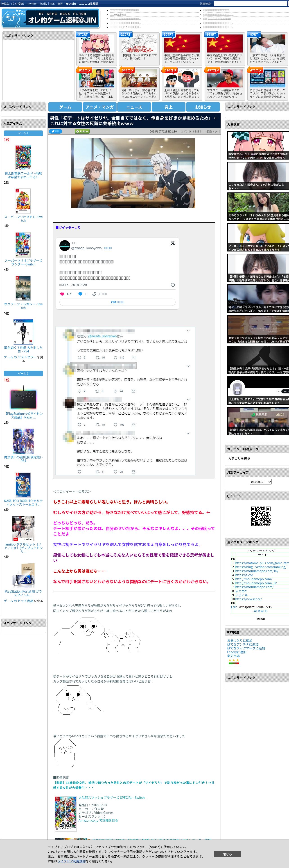This screenshot has width=289, height=868.
Task: Open the 龍が如く7外伝 PS4 cover image
Action: [23, 332]
